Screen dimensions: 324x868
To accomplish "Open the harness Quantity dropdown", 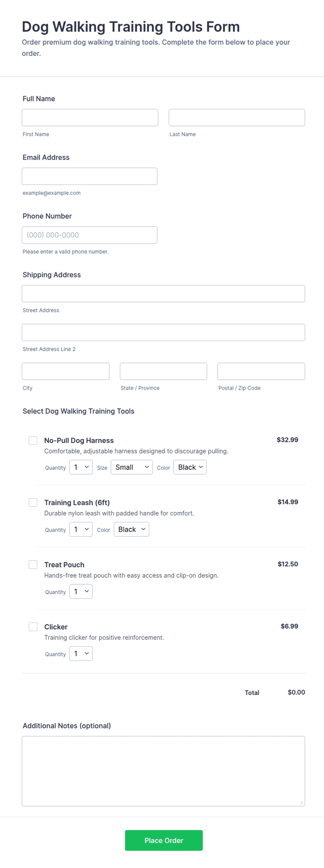I will click(x=81, y=467).
